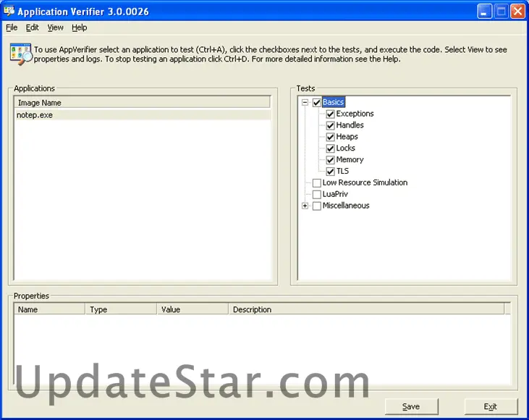This screenshot has width=529, height=420.
Task: Click the Type column header in Properties
Action: [121, 309]
